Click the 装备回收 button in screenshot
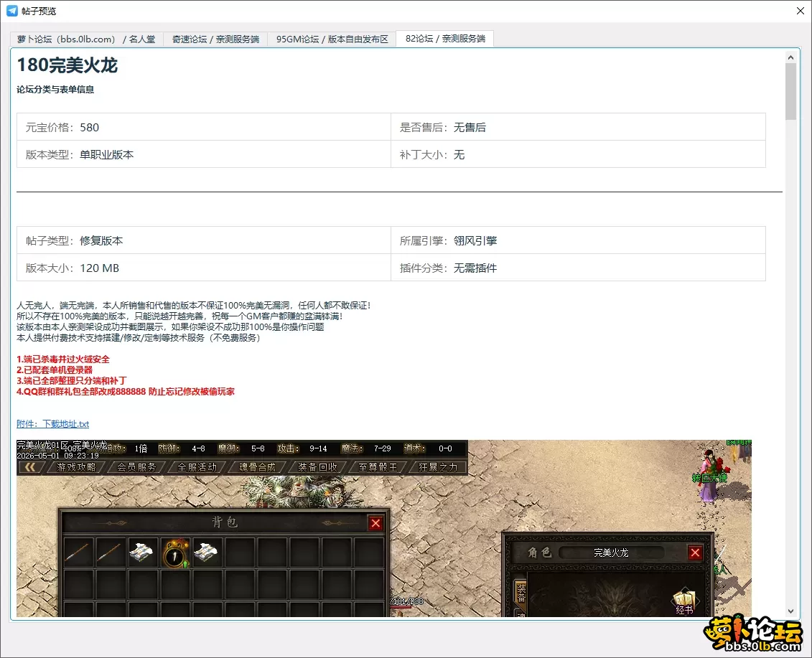Viewport: 812px width, 658px height. (317, 467)
